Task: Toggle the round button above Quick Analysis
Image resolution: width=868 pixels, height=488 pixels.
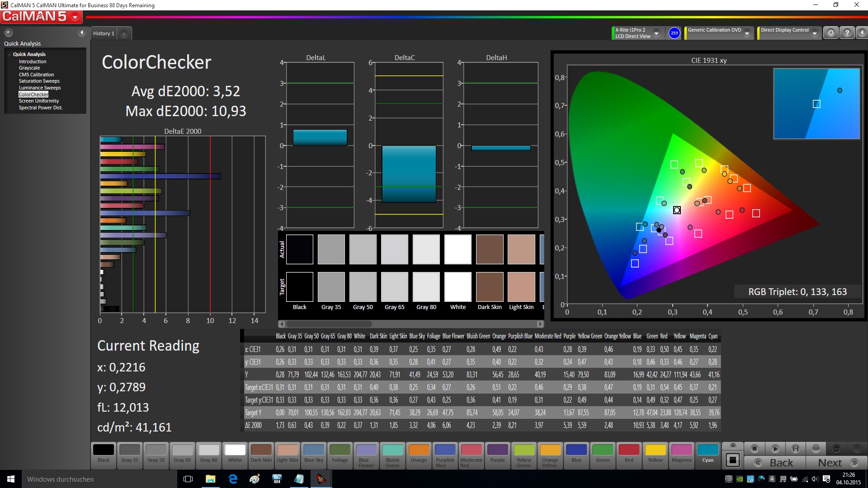Action: [x=8, y=33]
